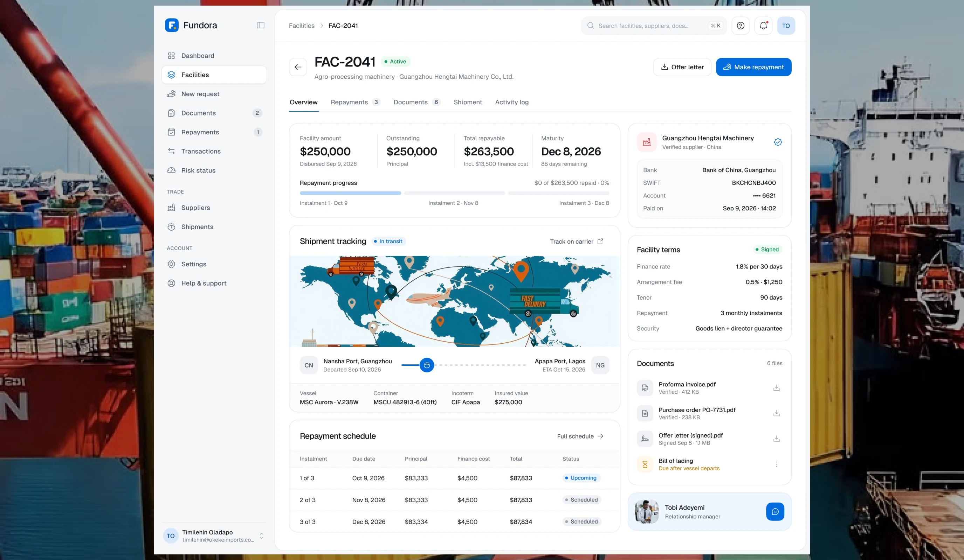Image resolution: width=964 pixels, height=560 pixels.
Task: Switch to the Activity log tab
Action: pyautogui.click(x=511, y=102)
